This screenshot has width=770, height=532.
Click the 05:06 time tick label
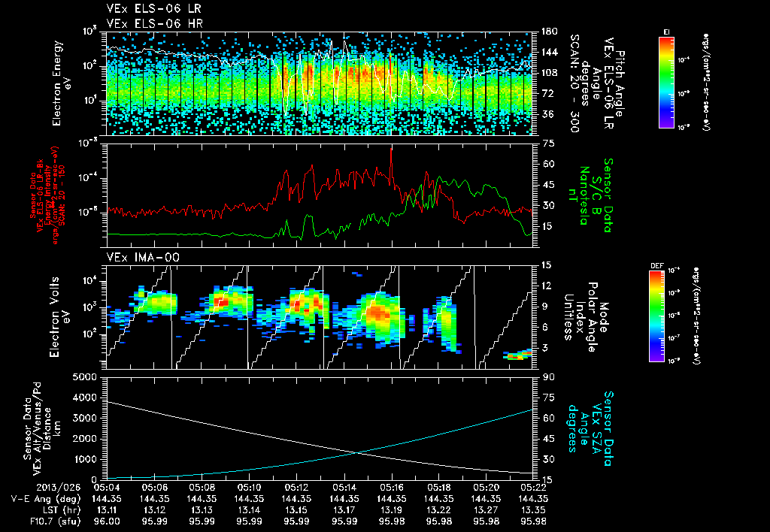154,488
